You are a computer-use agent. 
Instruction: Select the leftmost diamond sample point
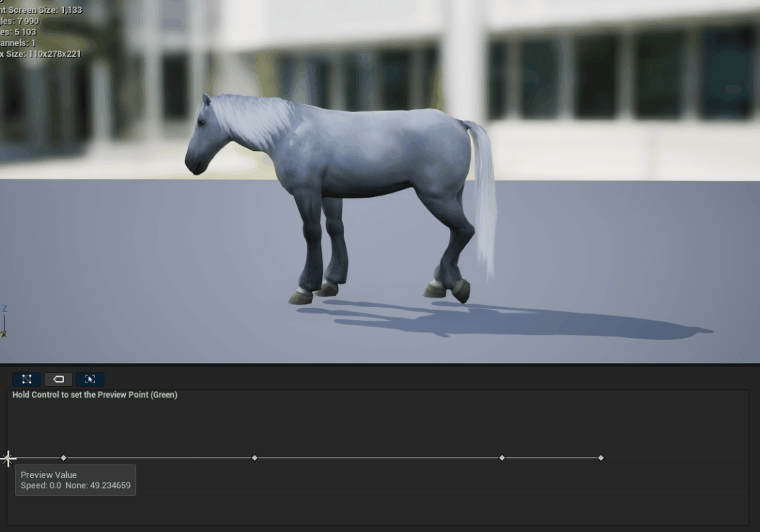click(x=63, y=458)
